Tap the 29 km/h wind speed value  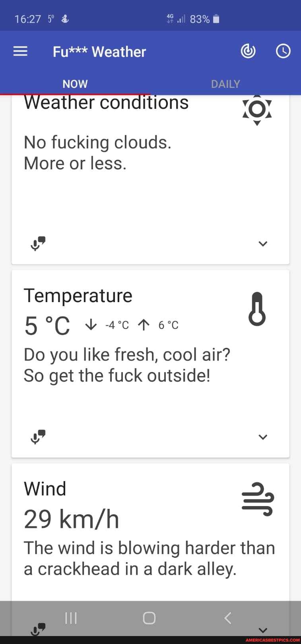click(x=72, y=519)
